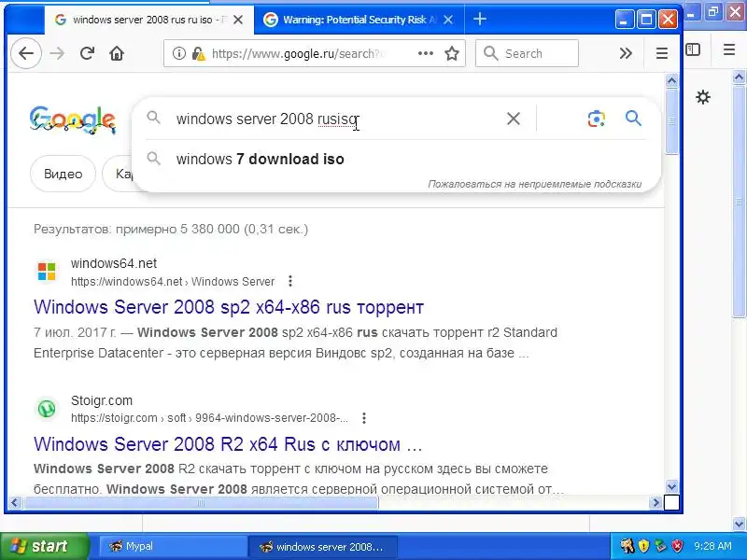Toggle sidebar icon in background window
This screenshot has width=747, height=560.
tap(693, 49)
